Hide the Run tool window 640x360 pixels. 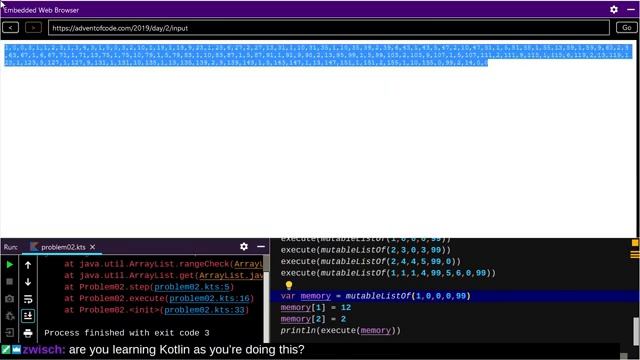[261, 247]
